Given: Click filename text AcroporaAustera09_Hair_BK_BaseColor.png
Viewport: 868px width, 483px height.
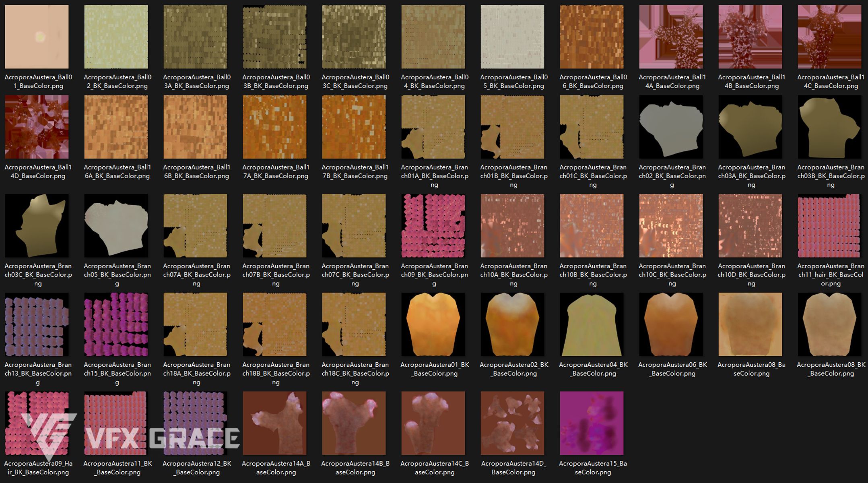Looking at the screenshot, I should pos(38,468).
